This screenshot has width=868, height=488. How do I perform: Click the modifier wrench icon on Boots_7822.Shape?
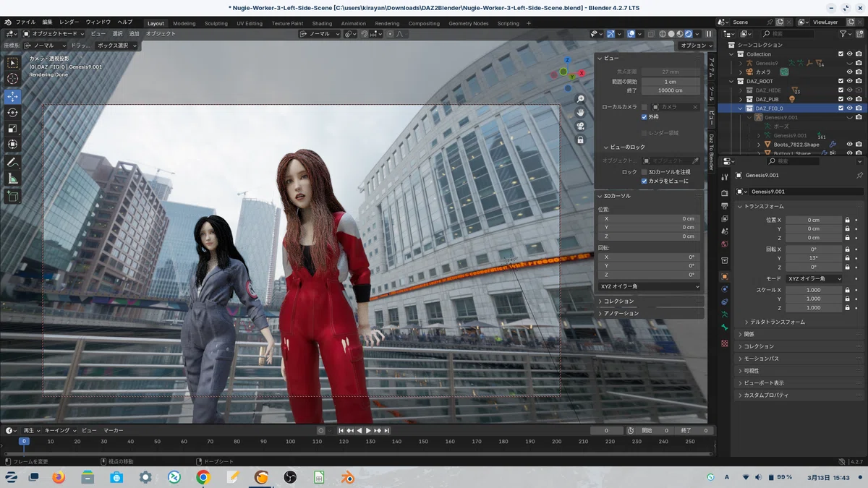[x=833, y=144]
